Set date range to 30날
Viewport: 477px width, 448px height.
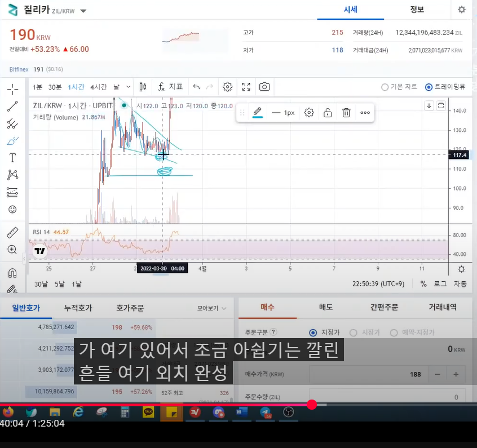point(41,285)
